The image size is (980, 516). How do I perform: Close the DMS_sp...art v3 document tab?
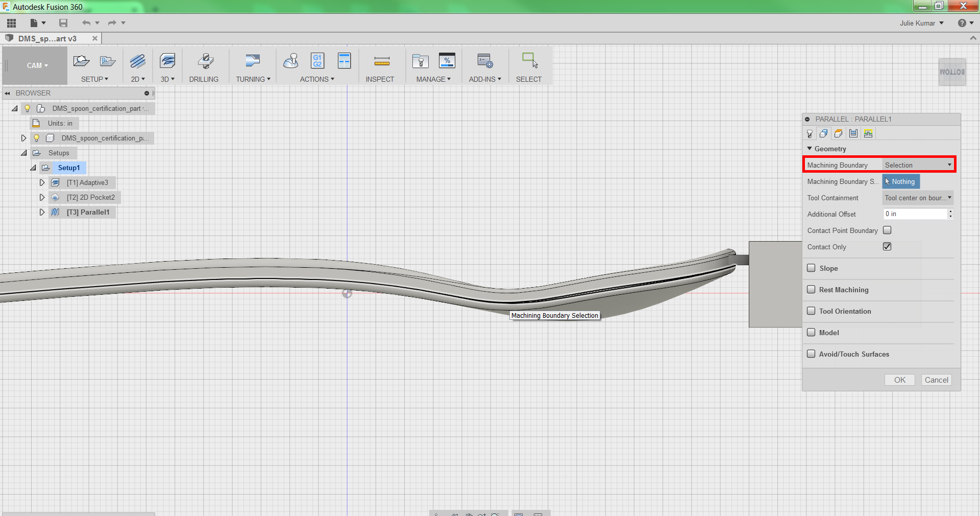click(95, 38)
